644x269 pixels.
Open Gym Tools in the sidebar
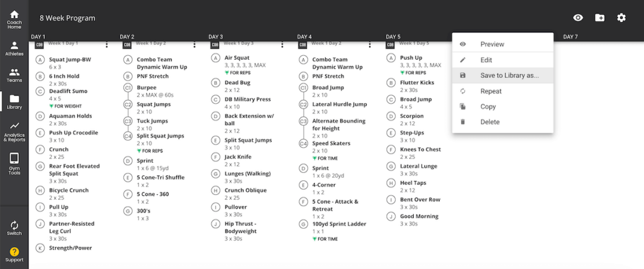(x=14, y=162)
